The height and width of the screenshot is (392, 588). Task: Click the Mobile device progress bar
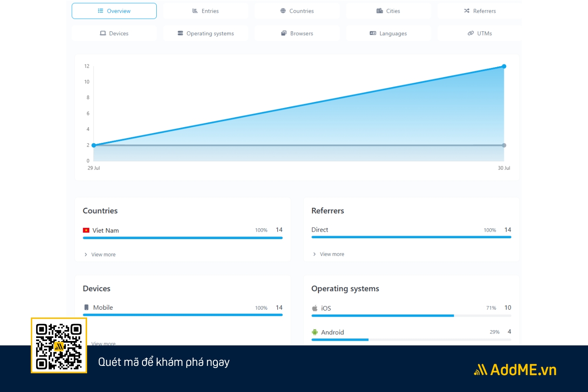click(x=182, y=314)
